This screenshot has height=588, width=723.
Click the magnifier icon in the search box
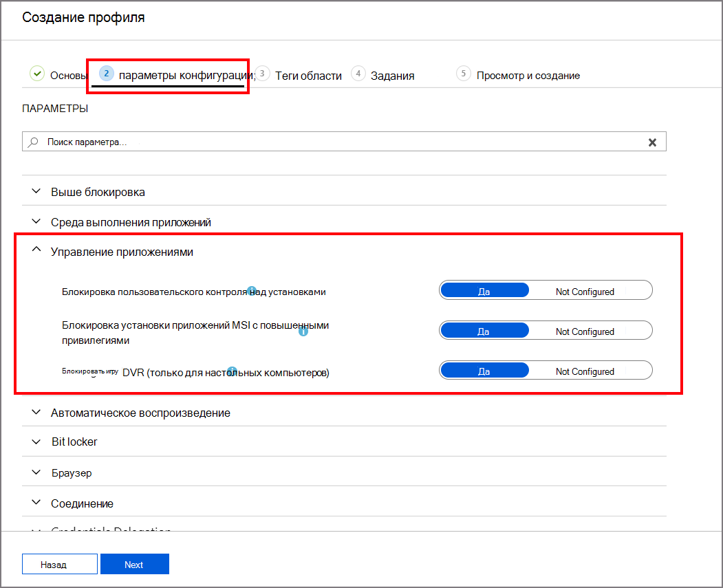(33, 142)
